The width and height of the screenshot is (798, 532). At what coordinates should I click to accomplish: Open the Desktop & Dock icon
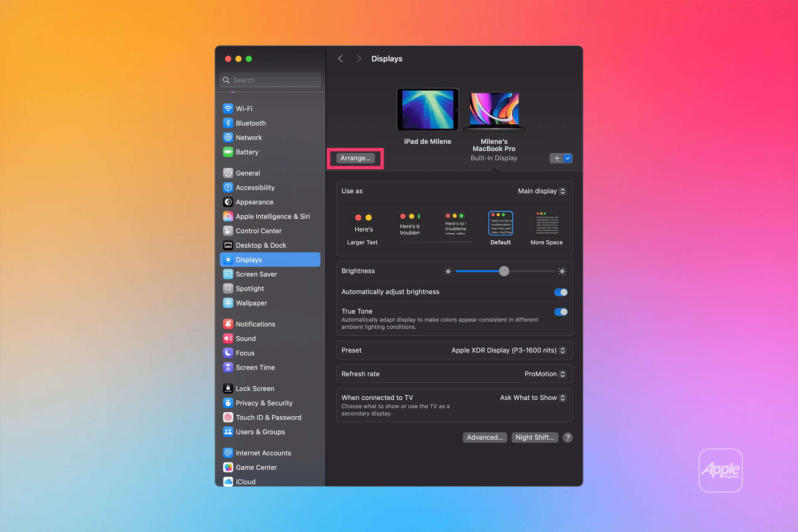click(x=228, y=245)
